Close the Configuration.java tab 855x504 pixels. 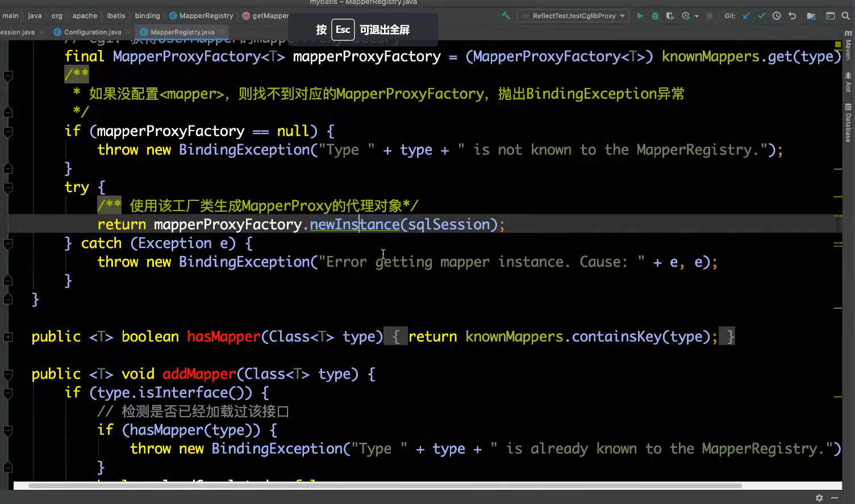coord(128,32)
